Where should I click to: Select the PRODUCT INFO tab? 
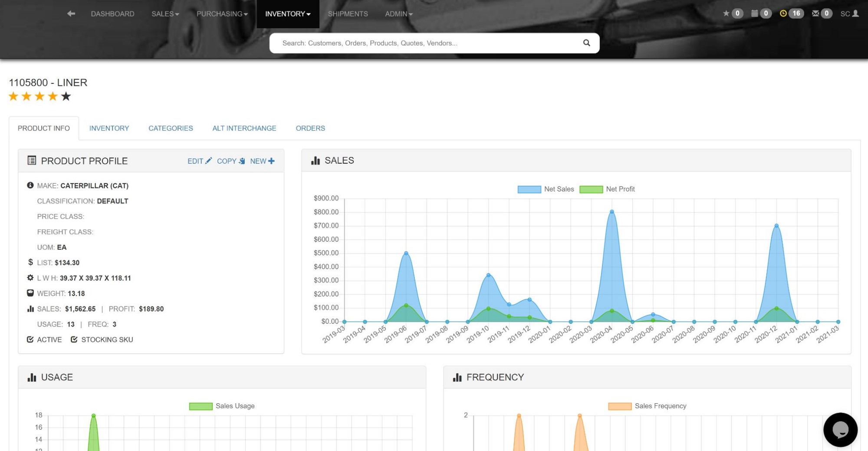pos(44,128)
